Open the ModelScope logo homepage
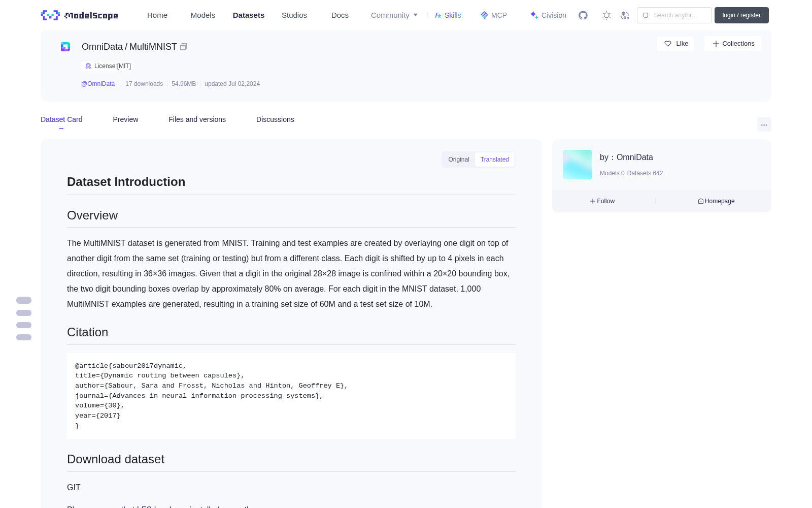812x508 pixels. tap(80, 15)
